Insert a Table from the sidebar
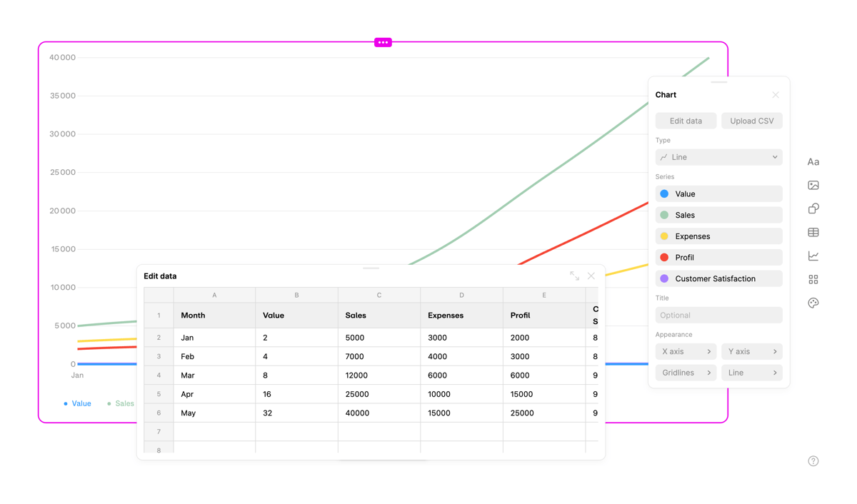 point(813,232)
